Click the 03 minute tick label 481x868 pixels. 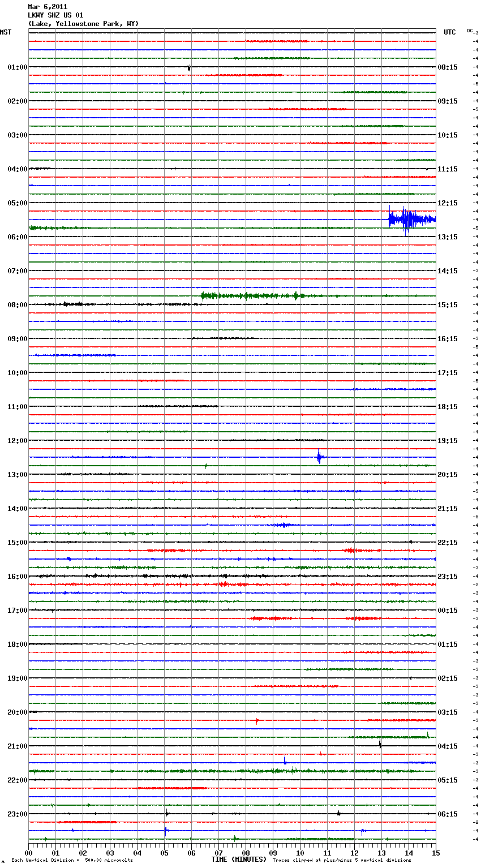point(110,853)
